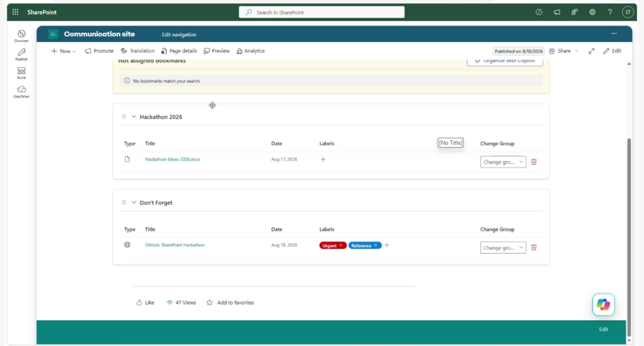
Task: Collapse the Hackathon 2026 group
Action: click(133, 117)
